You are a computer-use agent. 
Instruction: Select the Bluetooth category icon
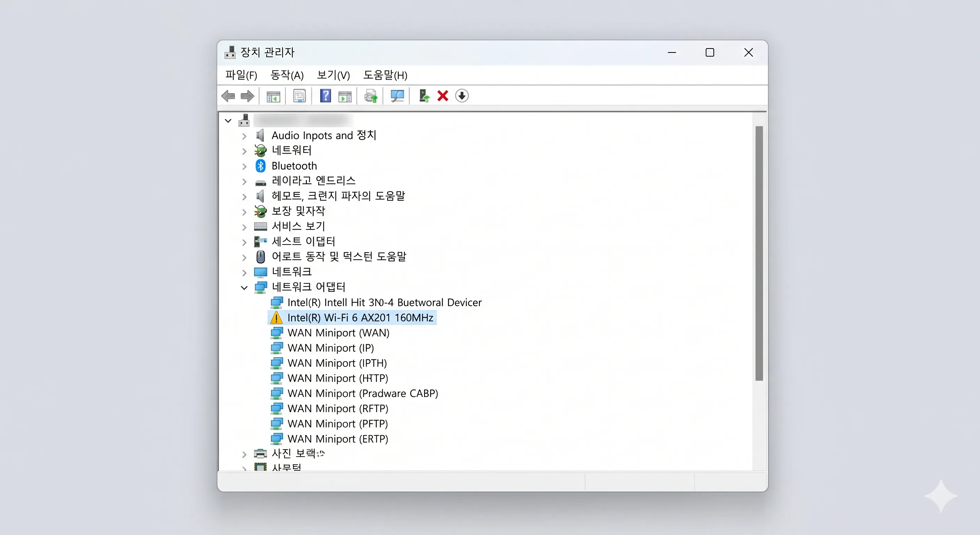tap(261, 166)
